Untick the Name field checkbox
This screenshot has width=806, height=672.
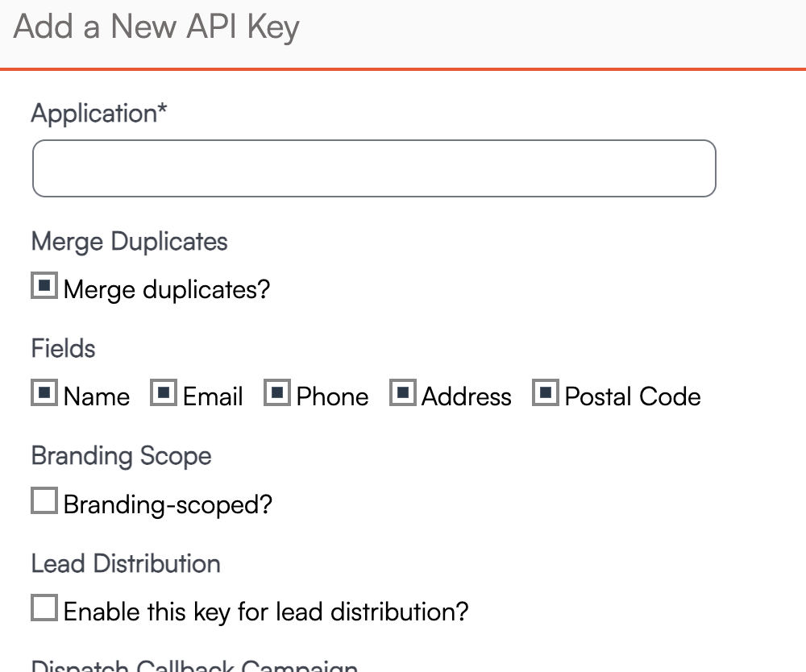(44, 394)
